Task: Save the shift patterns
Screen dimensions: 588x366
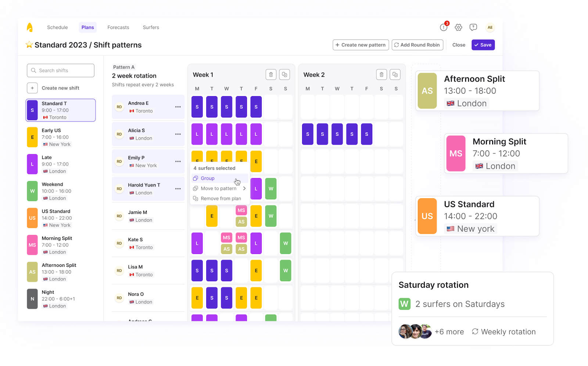Action: click(483, 45)
